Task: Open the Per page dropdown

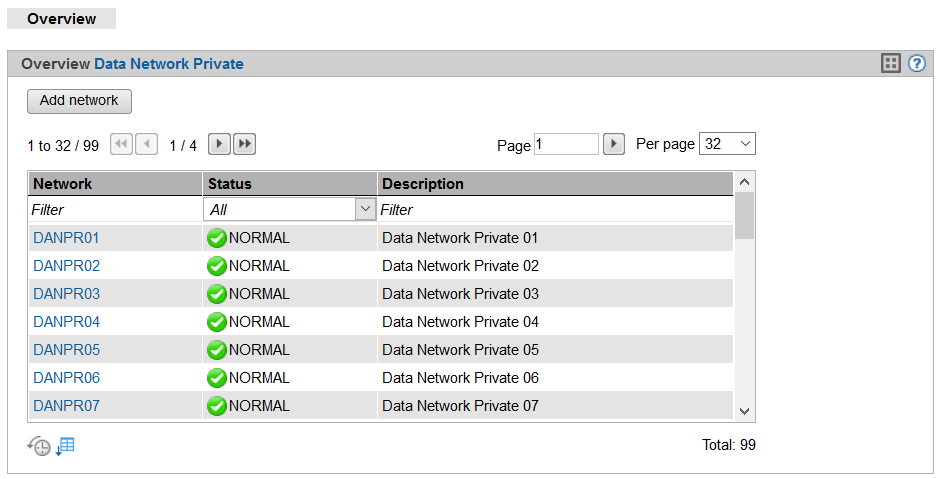Action: (x=727, y=144)
